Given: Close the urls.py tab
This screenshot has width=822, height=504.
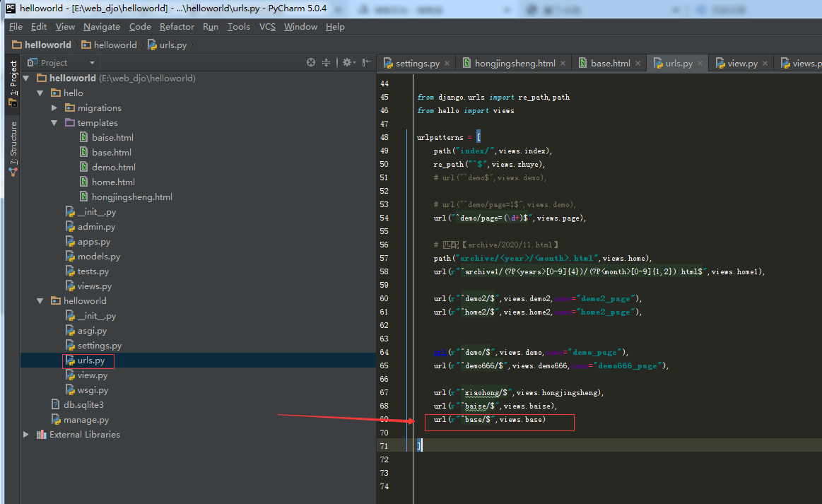Looking at the screenshot, I should pyautogui.click(x=700, y=64).
